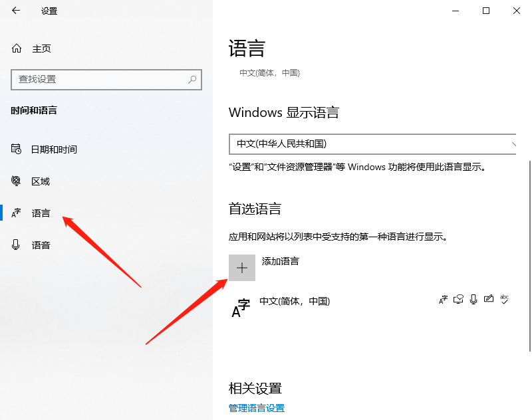The width and height of the screenshot is (532, 420).
Task: Click the microphone speech sidebar icon
Action: click(15, 245)
